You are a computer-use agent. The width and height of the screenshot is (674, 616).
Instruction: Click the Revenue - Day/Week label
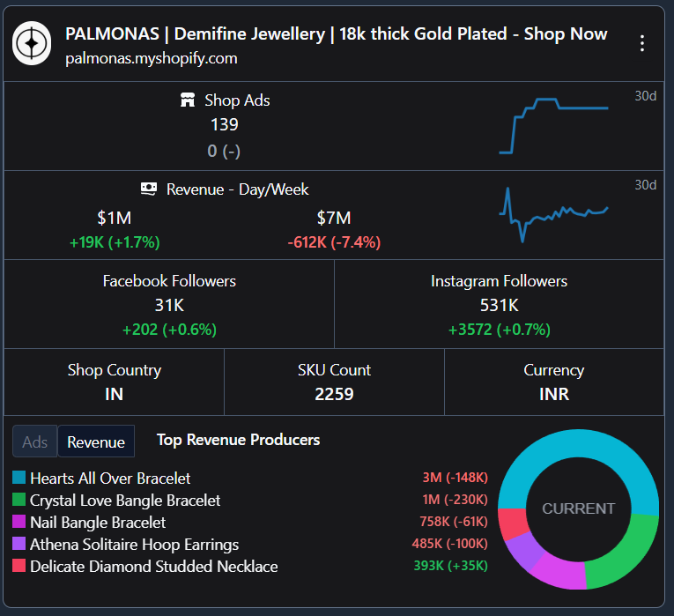coord(237,189)
